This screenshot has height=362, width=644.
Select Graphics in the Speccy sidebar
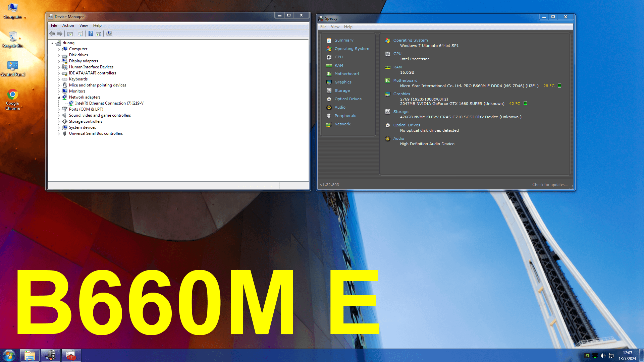[343, 82]
